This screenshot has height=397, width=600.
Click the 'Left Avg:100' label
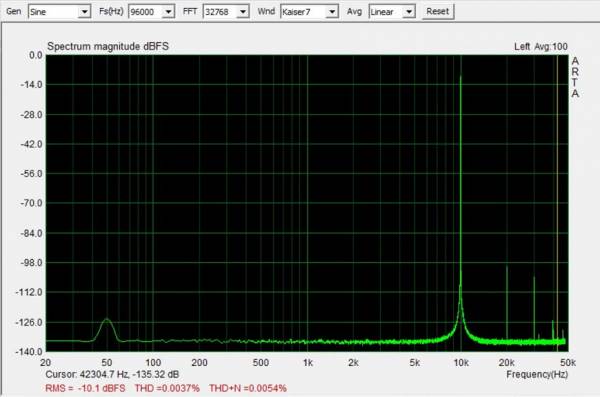coord(541,47)
